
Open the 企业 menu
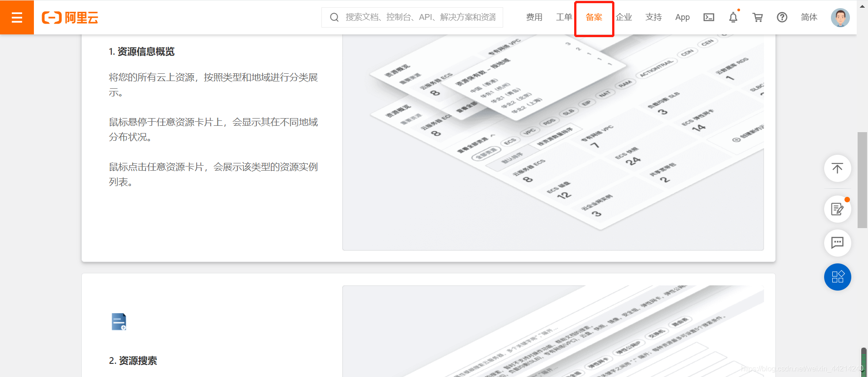point(623,17)
